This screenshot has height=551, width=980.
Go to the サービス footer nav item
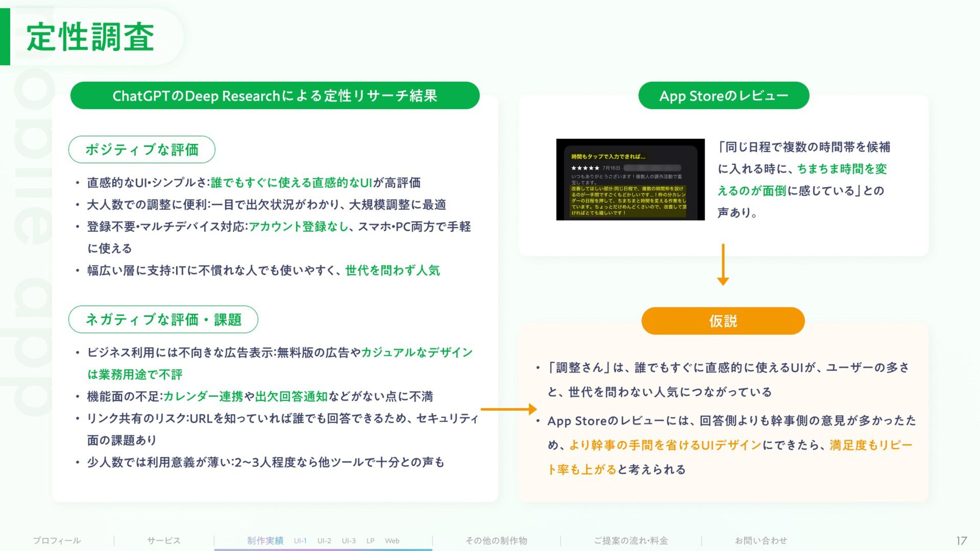point(163,540)
